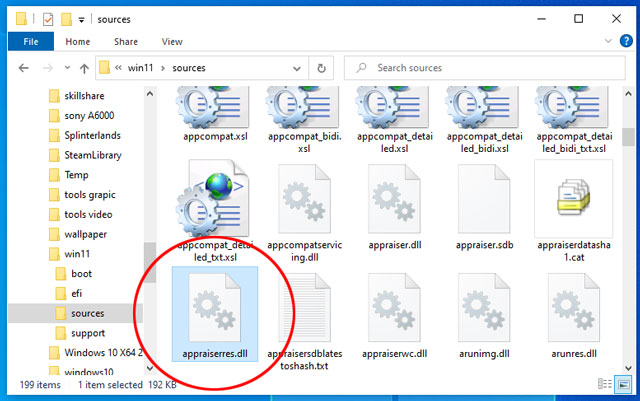
Task: Click navigation pane scroll up arrow
Action: [150, 94]
